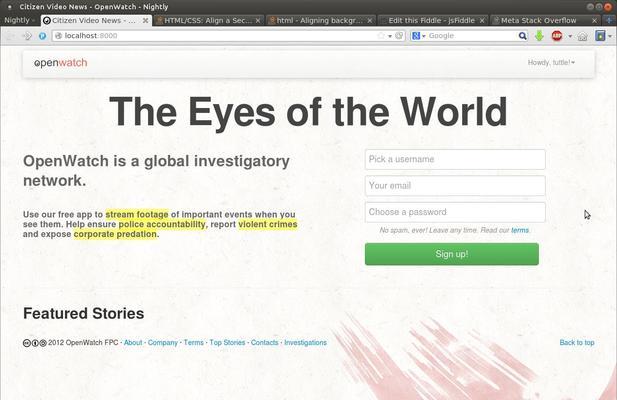Click the bookmark star in address bar
Viewport: 617px width, 400px height.
pyautogui.click(x=381, y=36)
